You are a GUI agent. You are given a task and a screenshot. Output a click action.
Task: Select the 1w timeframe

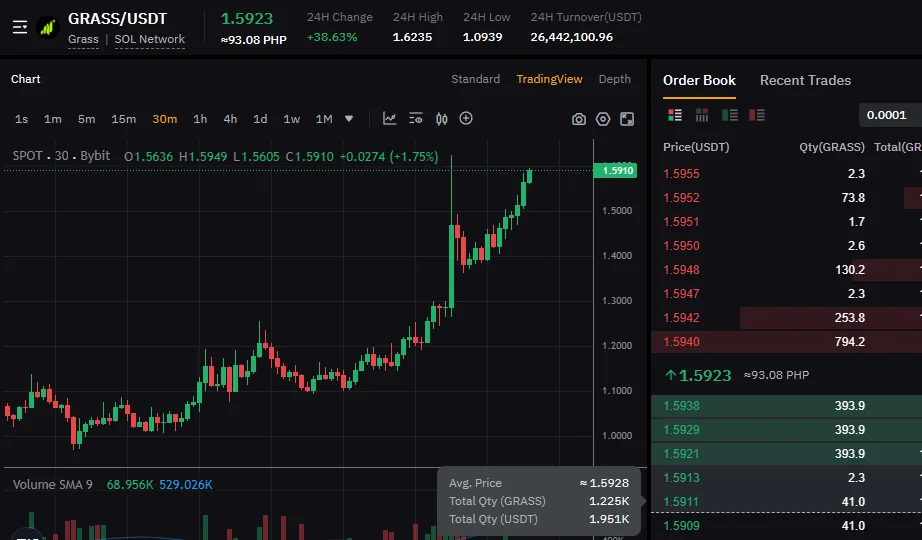[292, 119]
